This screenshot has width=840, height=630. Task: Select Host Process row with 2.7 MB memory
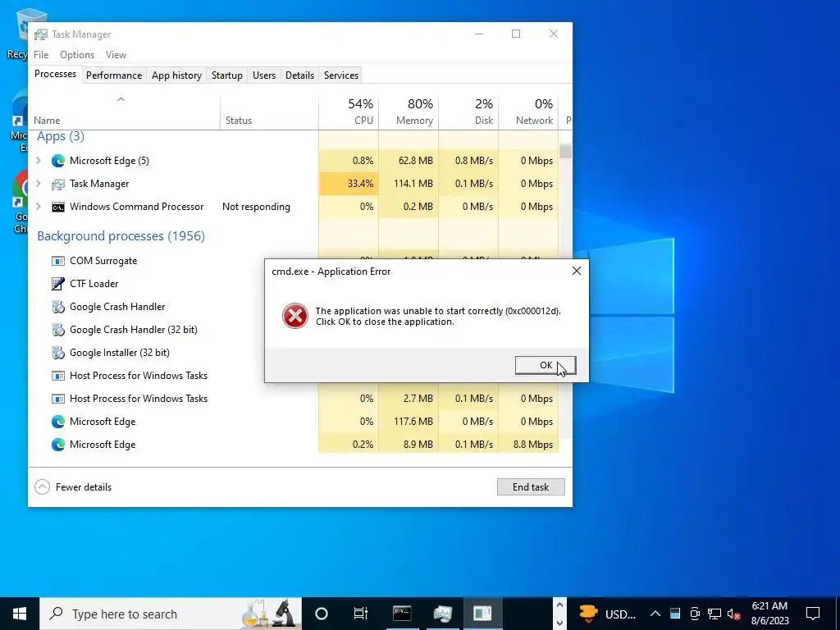point(294,399)
